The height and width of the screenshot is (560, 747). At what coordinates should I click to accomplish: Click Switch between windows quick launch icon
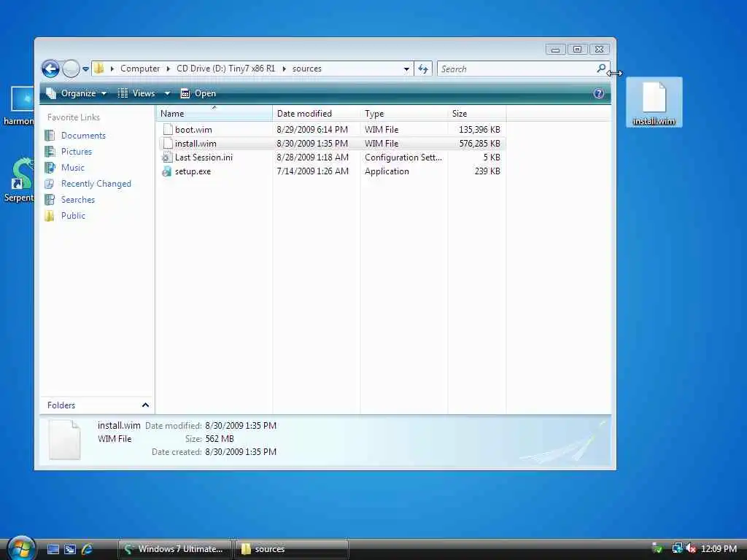70,549
